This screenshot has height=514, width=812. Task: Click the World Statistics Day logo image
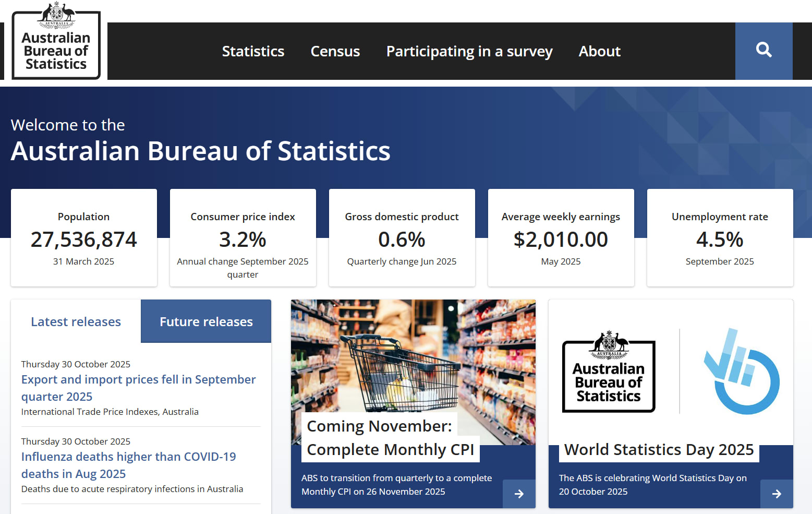point(671,372)
